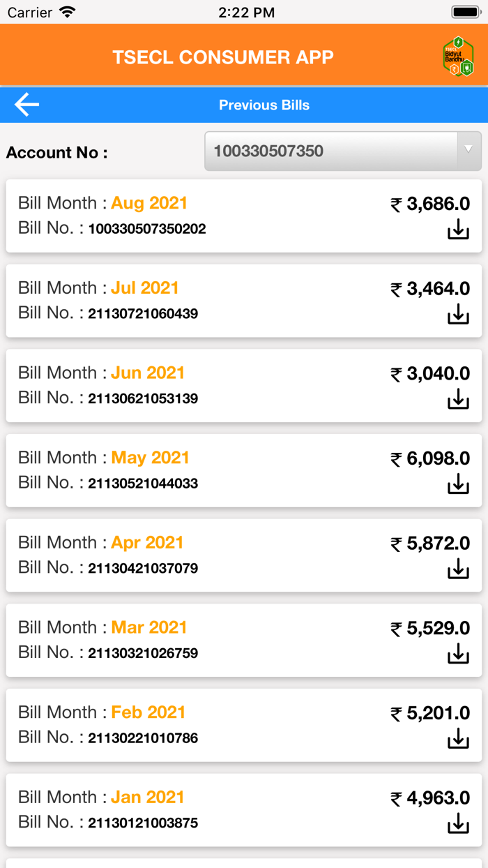Tap bill number 21130721060439
Viewport: 488px width, 868px height.
point(143,314)
